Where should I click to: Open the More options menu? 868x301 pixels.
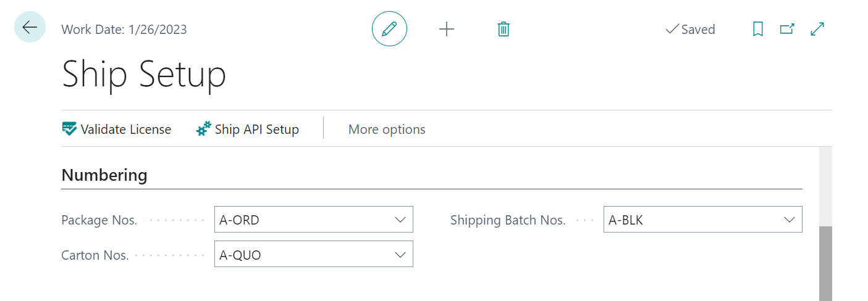click(x=387, y=130)
